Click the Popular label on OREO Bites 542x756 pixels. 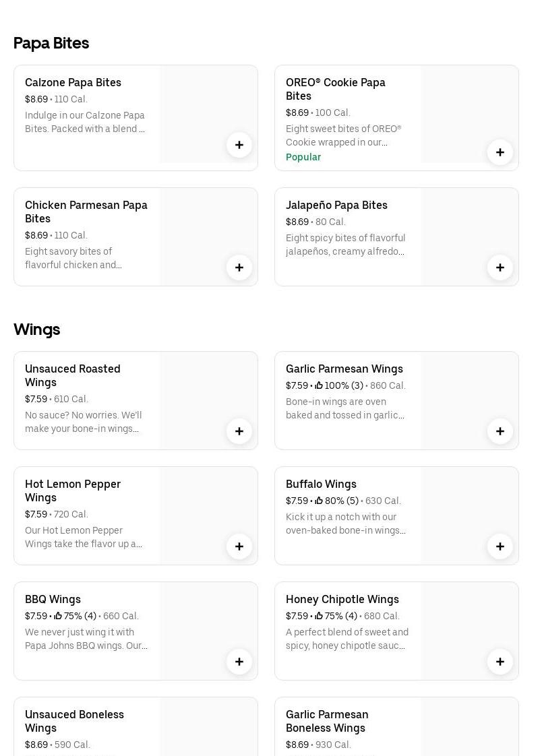point(303,157)
